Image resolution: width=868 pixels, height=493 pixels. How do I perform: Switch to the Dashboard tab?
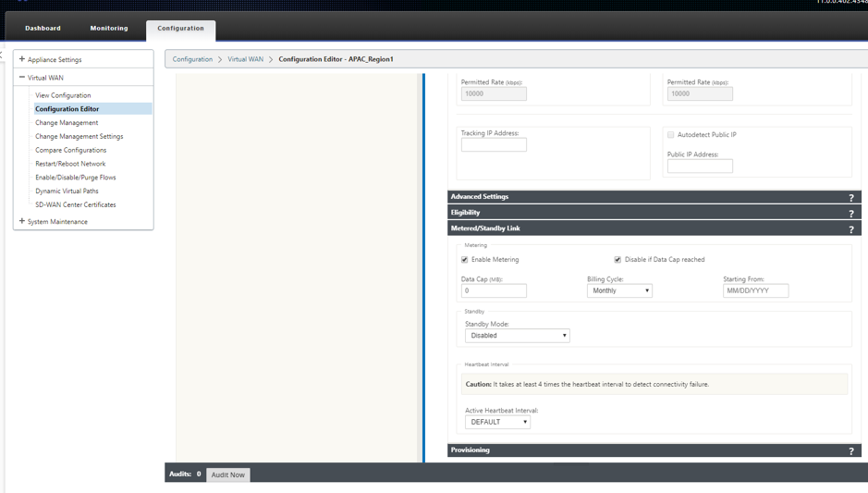point(43,29)
